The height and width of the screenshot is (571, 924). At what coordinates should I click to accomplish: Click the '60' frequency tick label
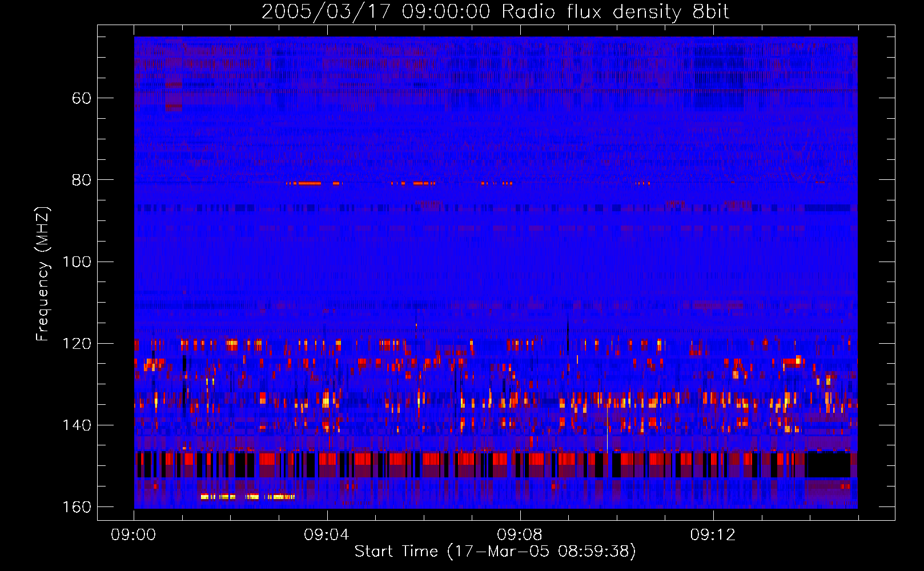(x=82, y=98)
